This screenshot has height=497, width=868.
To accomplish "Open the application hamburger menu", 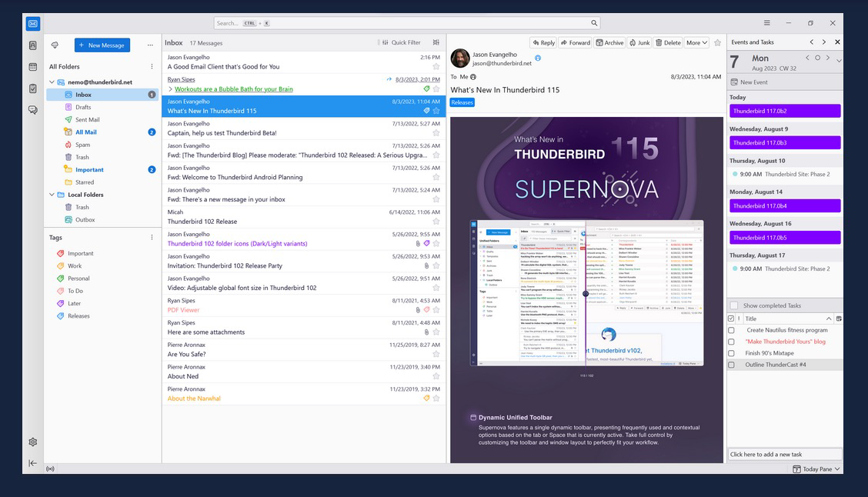I will point(766,23).
